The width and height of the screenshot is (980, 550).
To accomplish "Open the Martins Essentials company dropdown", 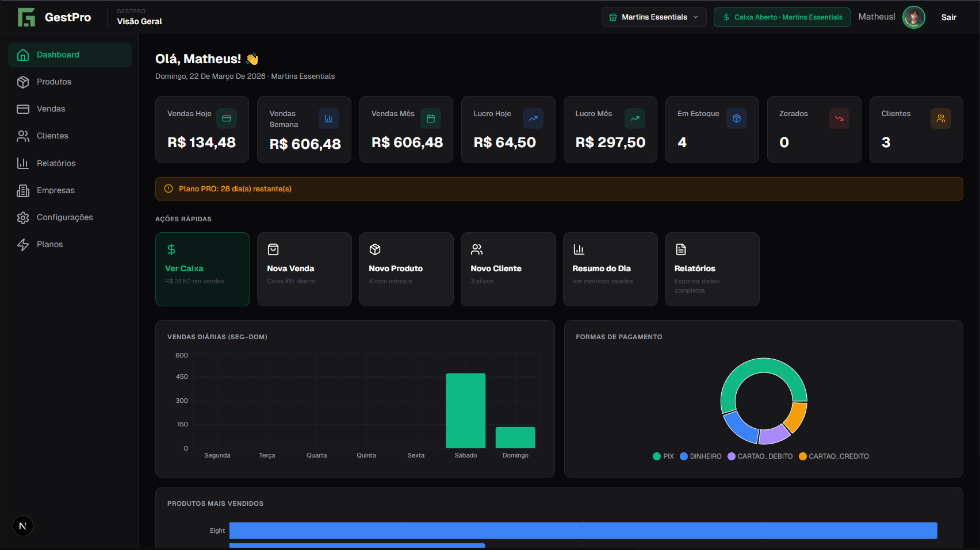I will point(654,17).
